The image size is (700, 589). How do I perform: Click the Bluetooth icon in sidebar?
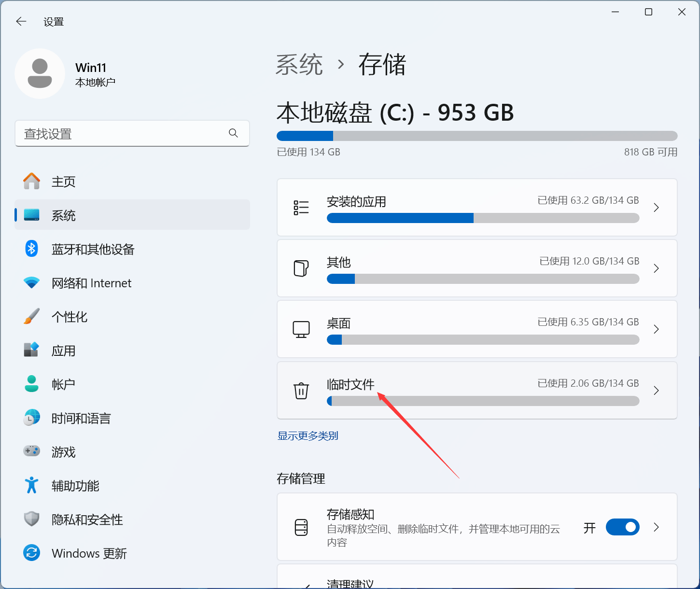(32, 249)
